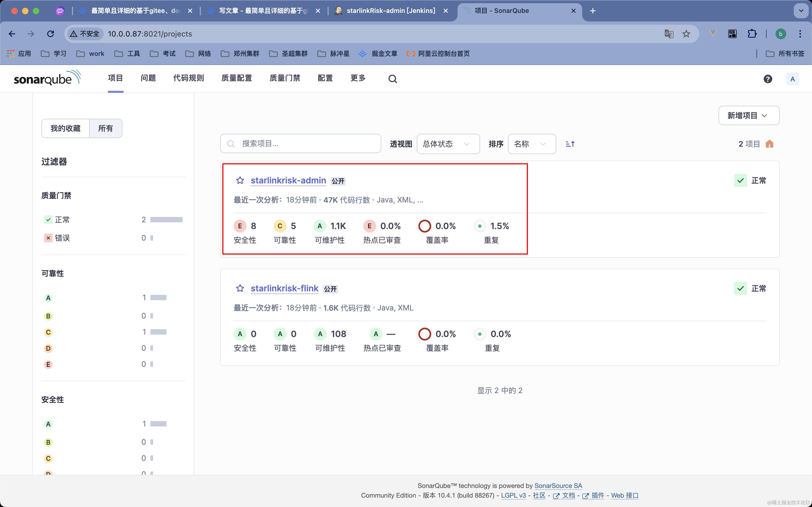The width and height of the screenshot is (812, 507).
Task: Favorite the starlinkrisk-flink project star
Action: tap(240, 288)
